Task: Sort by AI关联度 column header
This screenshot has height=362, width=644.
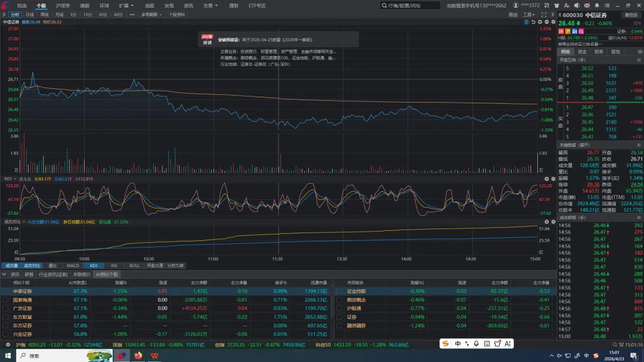Action: click(x=78, y=283)
